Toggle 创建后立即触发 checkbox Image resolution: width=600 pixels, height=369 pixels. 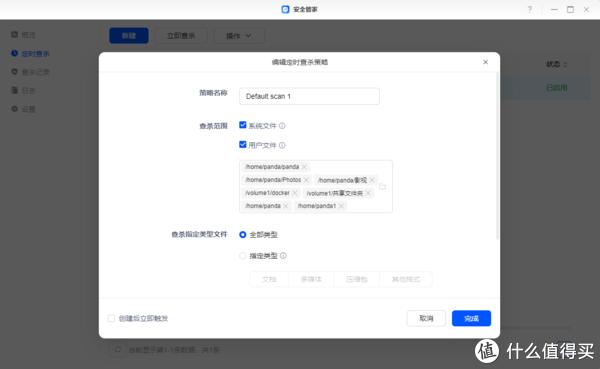click(111, 318)
